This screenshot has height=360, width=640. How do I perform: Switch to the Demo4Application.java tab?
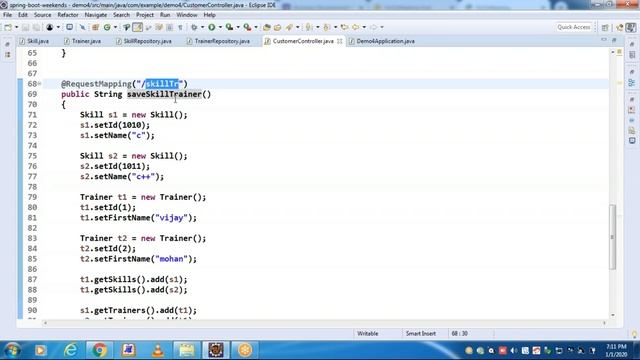click(x=382, y=41)
